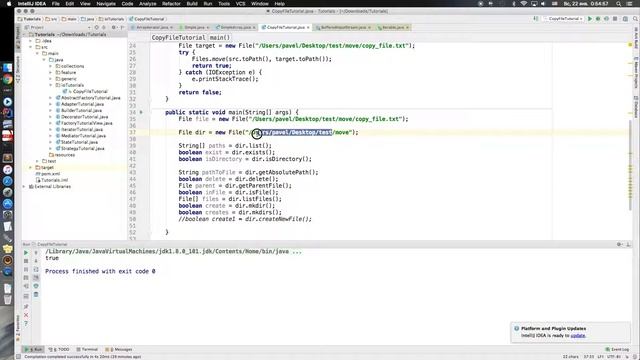Open Event Log in status bar
Viewport: 640px width, 360px height.
click(617, 349)
